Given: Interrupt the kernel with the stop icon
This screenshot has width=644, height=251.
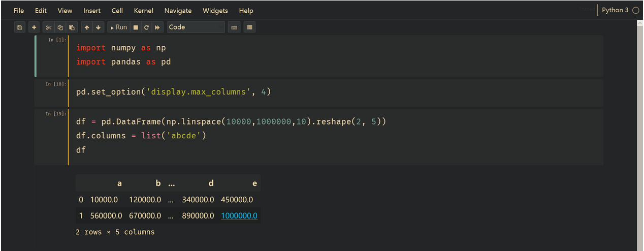Looking at the screenshot, I should point(136,27).
